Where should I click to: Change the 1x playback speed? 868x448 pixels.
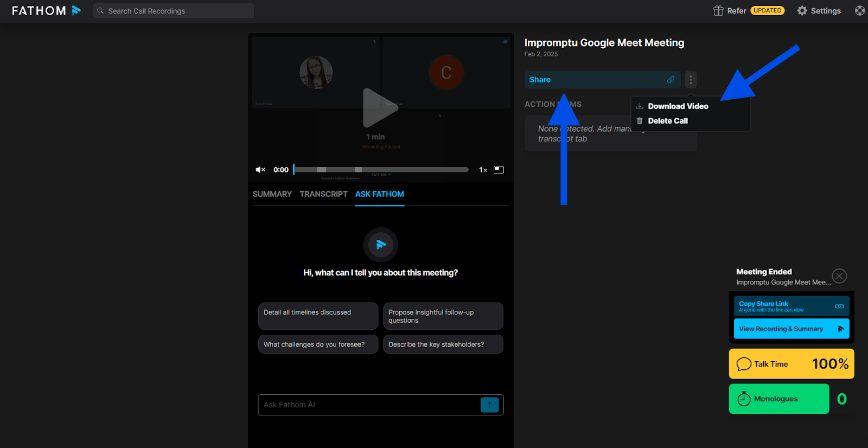coord(483,170)
